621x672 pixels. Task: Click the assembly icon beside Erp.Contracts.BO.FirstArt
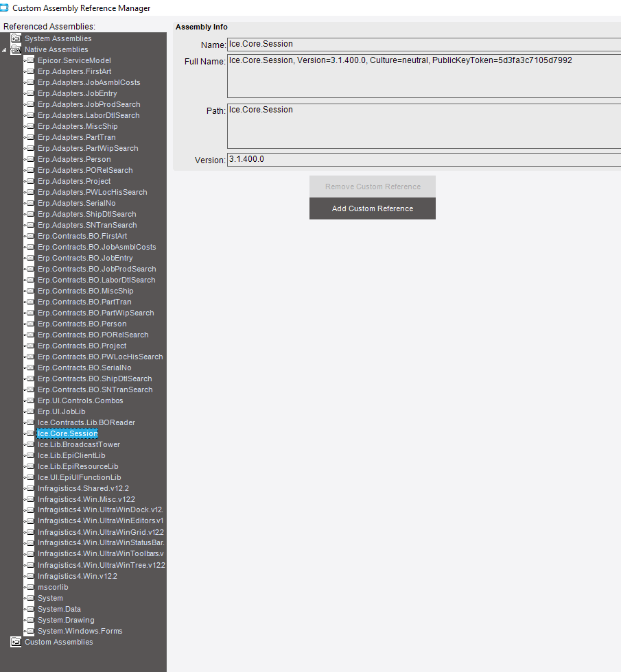tap(30, 236)
